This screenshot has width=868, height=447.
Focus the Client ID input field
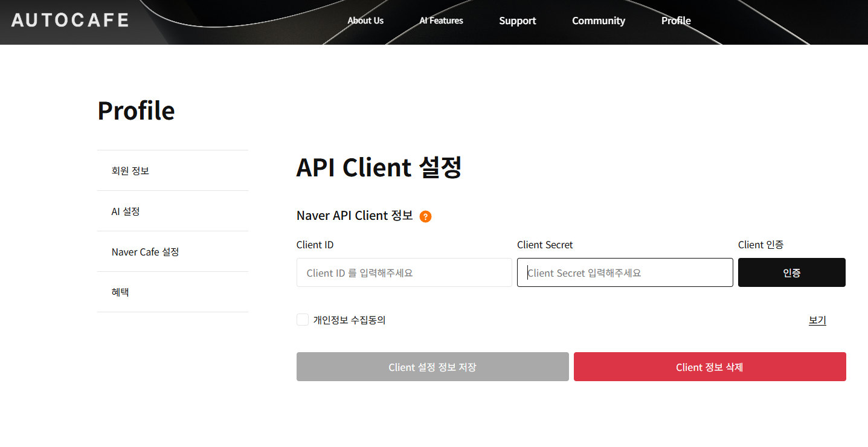(403, 272)
